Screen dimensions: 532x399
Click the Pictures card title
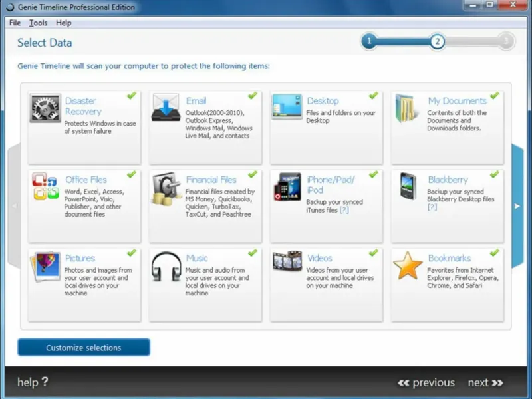pos(80,258)
